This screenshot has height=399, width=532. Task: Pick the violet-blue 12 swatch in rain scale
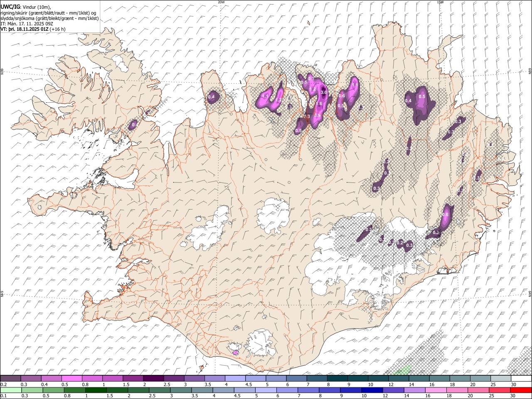[x=393, y=390]
